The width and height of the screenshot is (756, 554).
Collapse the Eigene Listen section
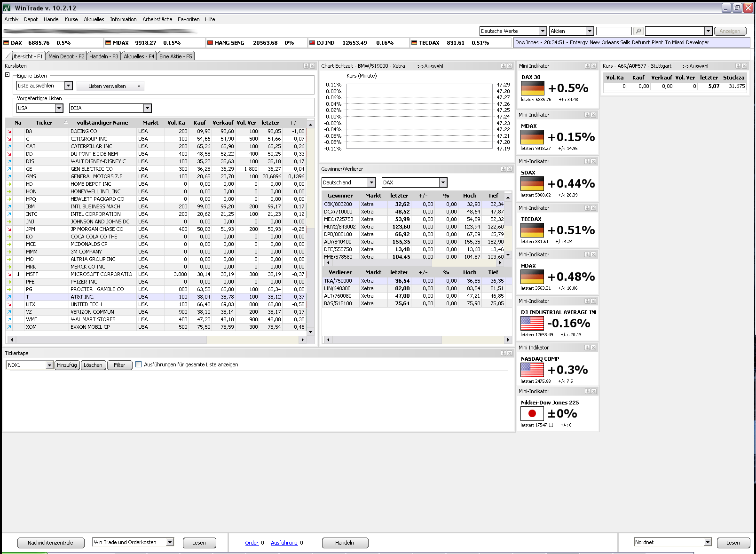pos(7,75)
